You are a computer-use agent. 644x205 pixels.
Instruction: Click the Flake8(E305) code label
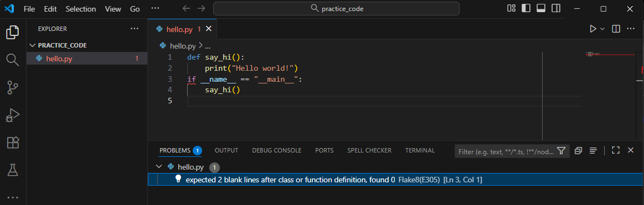coord(419,180)
